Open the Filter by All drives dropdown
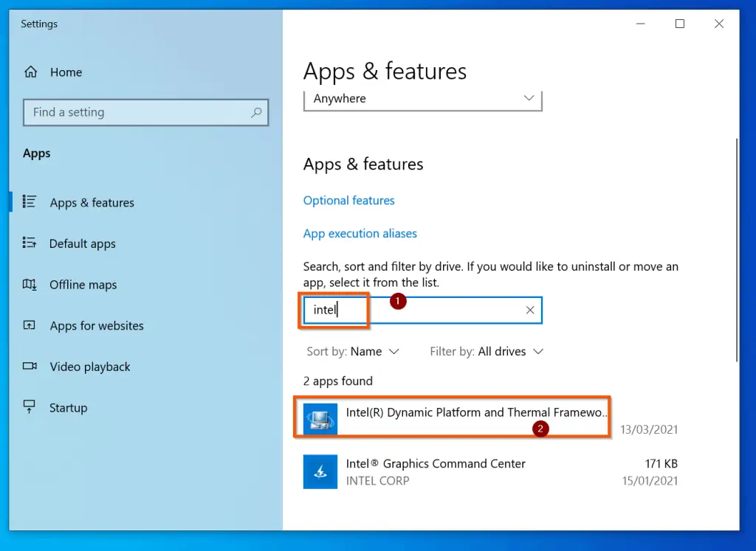Screen dimensions: 756x551 click(x=487, y=352)
